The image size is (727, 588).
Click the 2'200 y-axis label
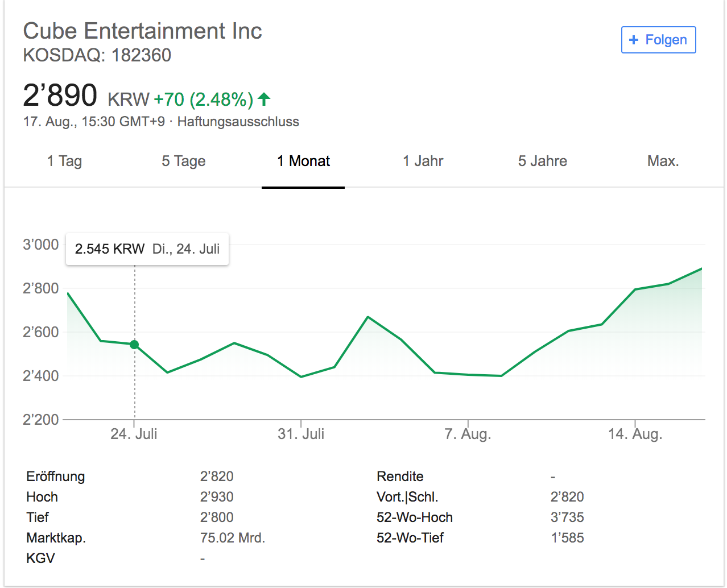tap(41, 420)
